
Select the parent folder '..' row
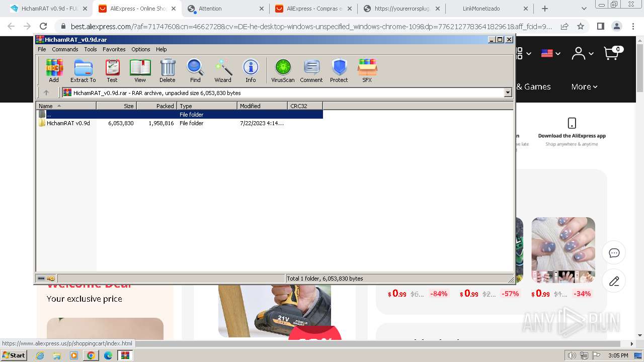tap(180, 115)
